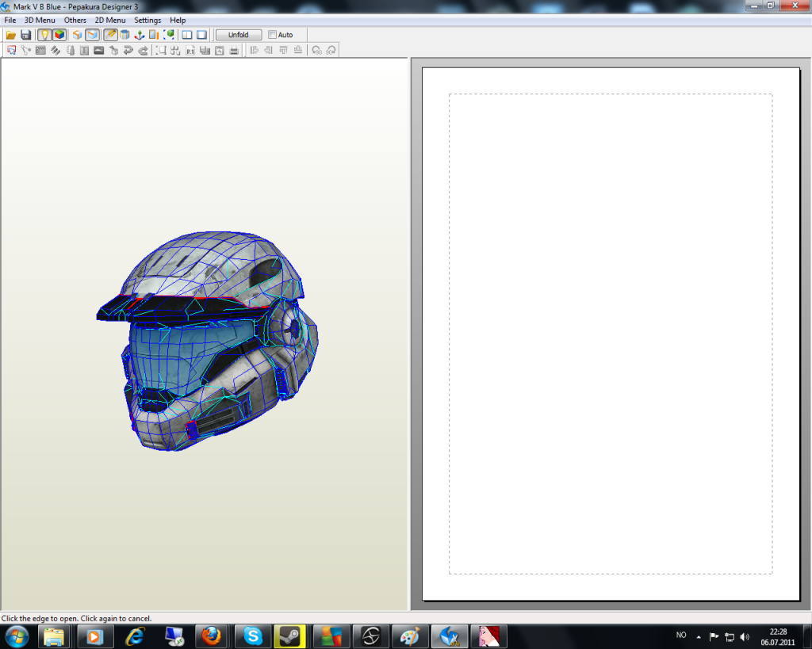Open the 3D Menu
The height and width of the screenshot is (649, 812).
[40, 20]
